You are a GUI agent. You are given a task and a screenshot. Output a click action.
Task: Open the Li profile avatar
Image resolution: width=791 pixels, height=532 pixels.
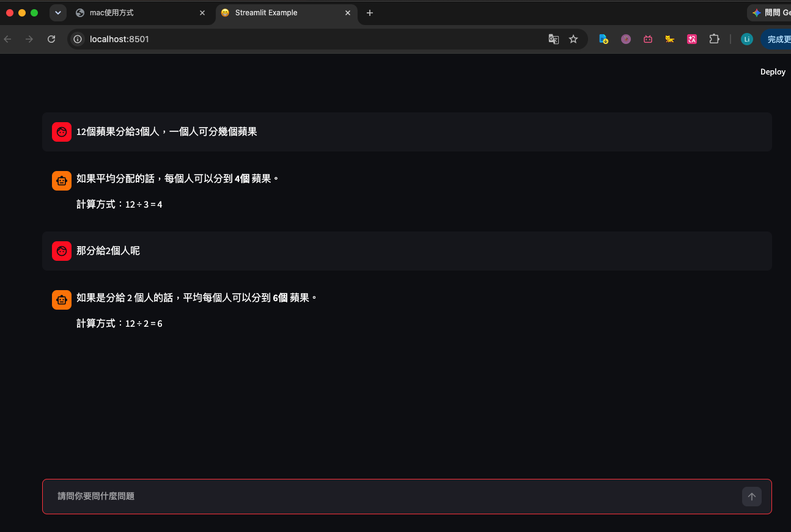[x=746, y=39]
